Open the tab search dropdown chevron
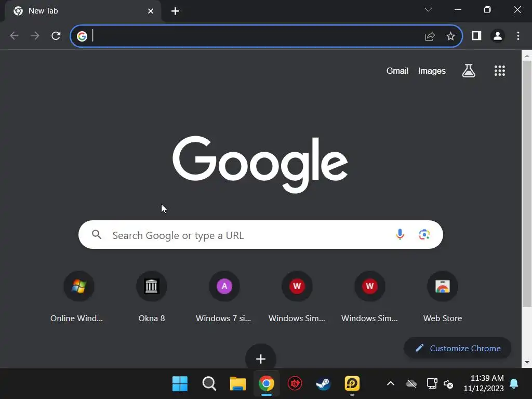Screen dimensions: 532x399 [428, 10]
